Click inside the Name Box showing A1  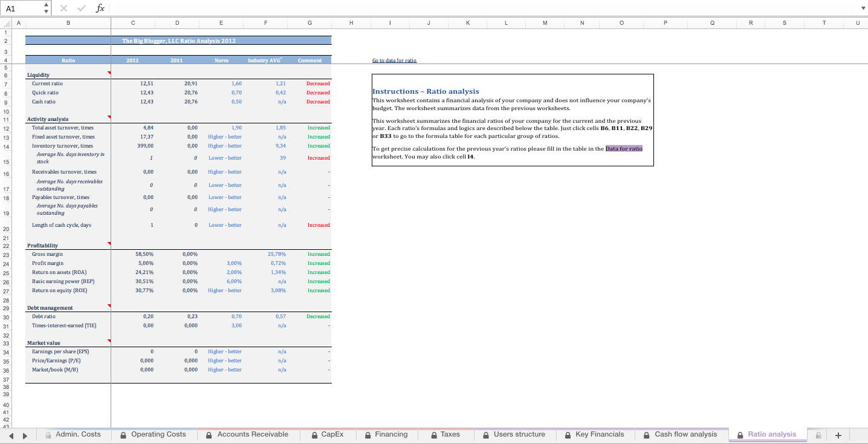(x=22, y=8)
